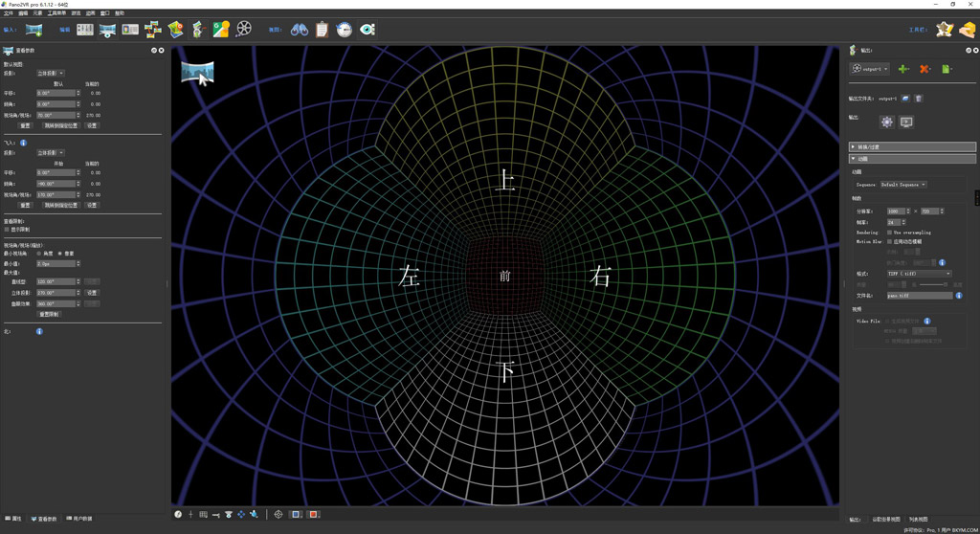Open the 元素 menu
The width and height of the screenshot is (980, 534).
pyautogui.click(x=37, y=13)
